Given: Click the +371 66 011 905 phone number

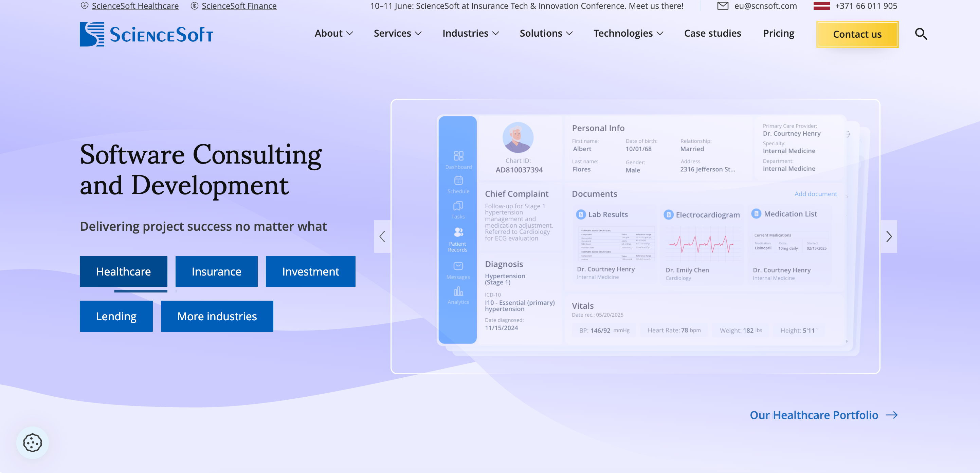Looking at the screenshot, I should tap(866, 6).
